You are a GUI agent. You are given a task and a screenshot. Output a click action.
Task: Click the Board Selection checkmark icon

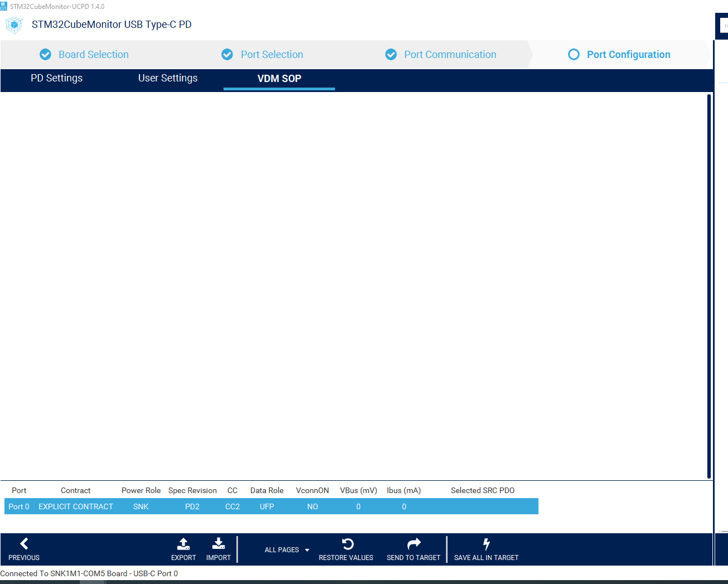tap(45, 54)
